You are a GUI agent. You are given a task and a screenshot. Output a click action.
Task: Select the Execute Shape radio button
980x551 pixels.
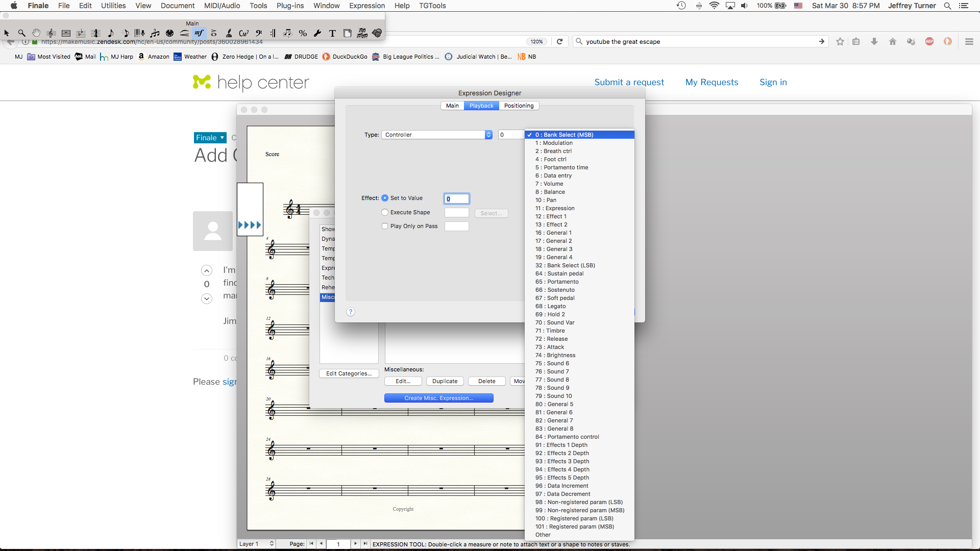pos(385,212)
